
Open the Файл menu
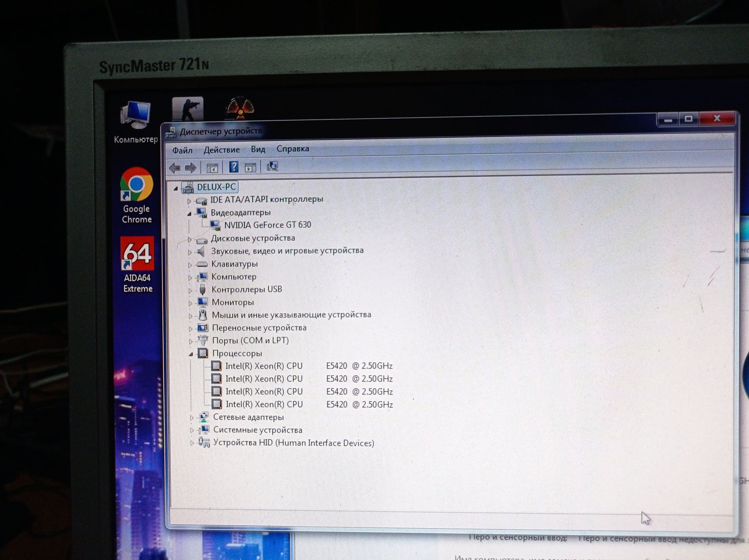click(x=182, y=150)
